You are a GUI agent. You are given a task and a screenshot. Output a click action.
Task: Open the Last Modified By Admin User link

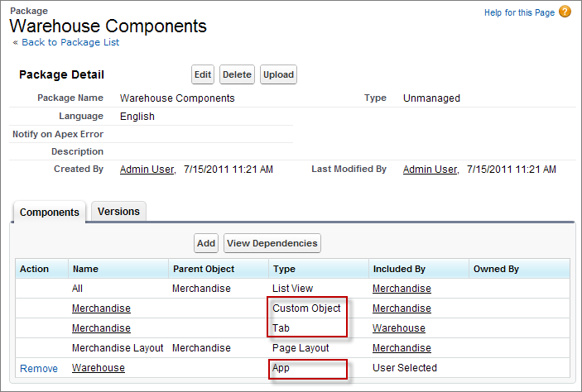[430, 170]
